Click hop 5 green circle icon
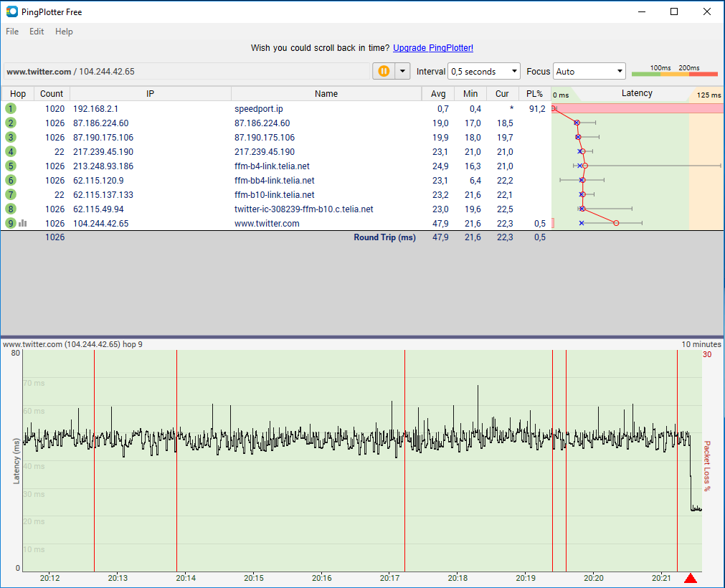 coord(11,166)
